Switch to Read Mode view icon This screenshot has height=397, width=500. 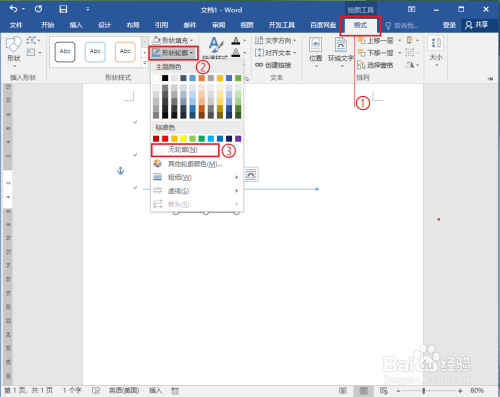pyautogui.click(x=343, y=390)
